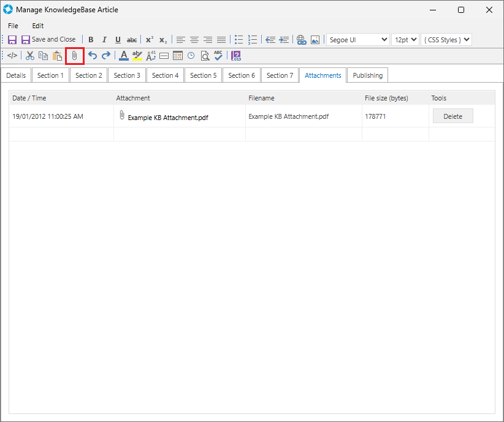Open the 12pt font size dropdown

click(405, 40)
